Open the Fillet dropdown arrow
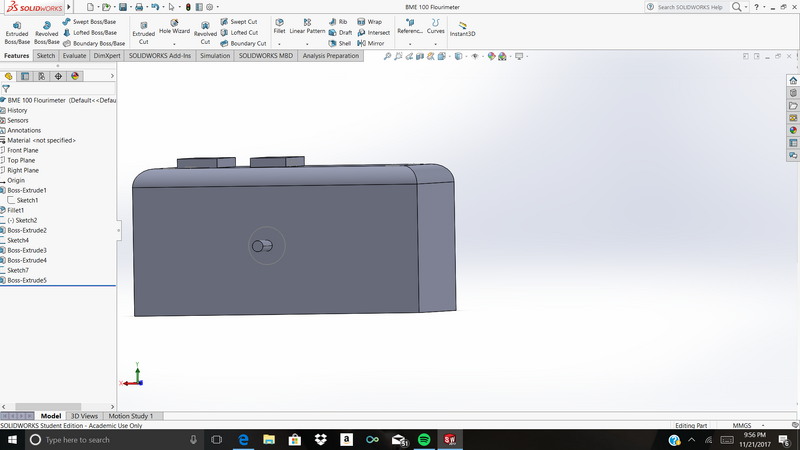 coord(279,43)
